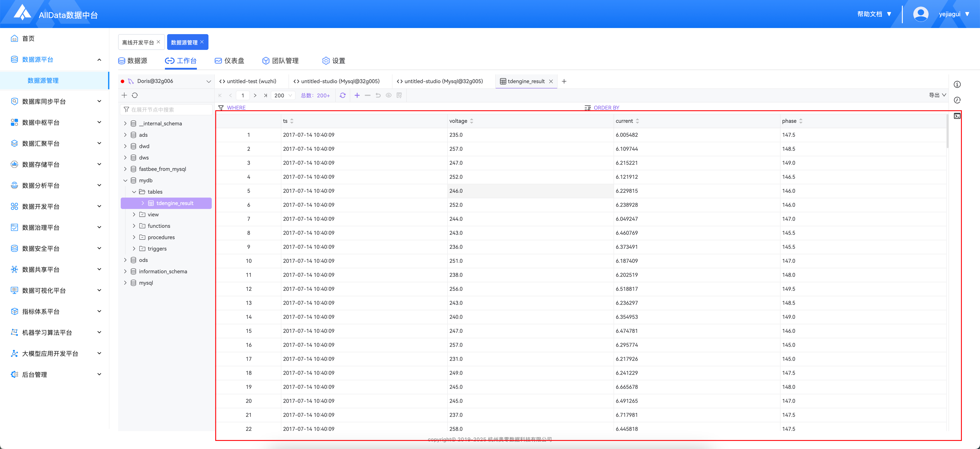The width and height of the screenshot is (980, 449).
Task: Open the page size 200 dropdown
Action: coord(283,95)
